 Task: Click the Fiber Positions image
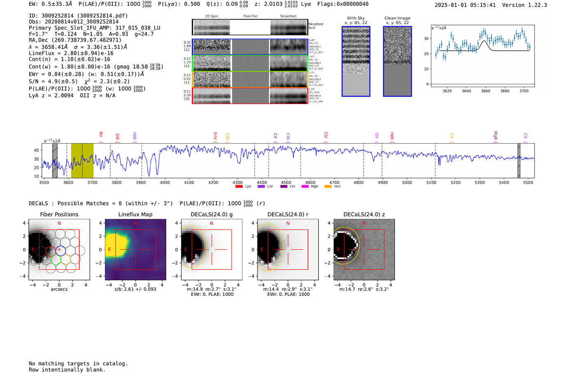(59, 250)
